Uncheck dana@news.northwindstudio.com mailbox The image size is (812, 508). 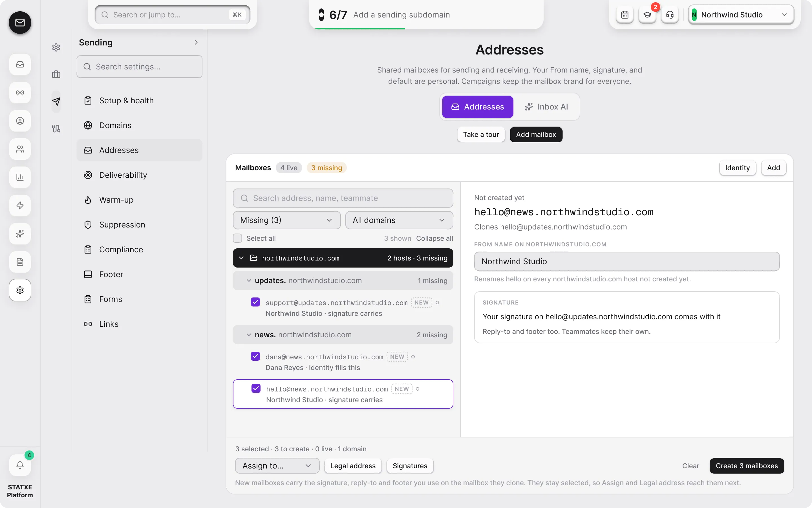[x=255, y=356]
